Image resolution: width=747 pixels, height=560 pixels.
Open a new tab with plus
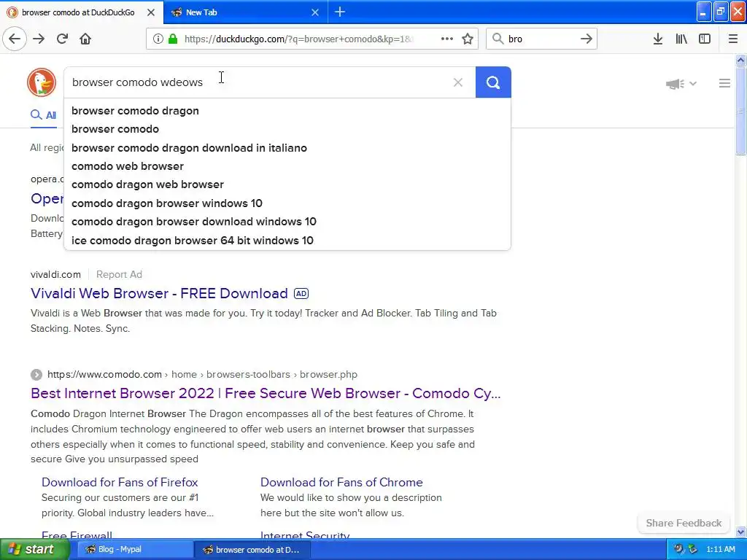tap(340, 12)
